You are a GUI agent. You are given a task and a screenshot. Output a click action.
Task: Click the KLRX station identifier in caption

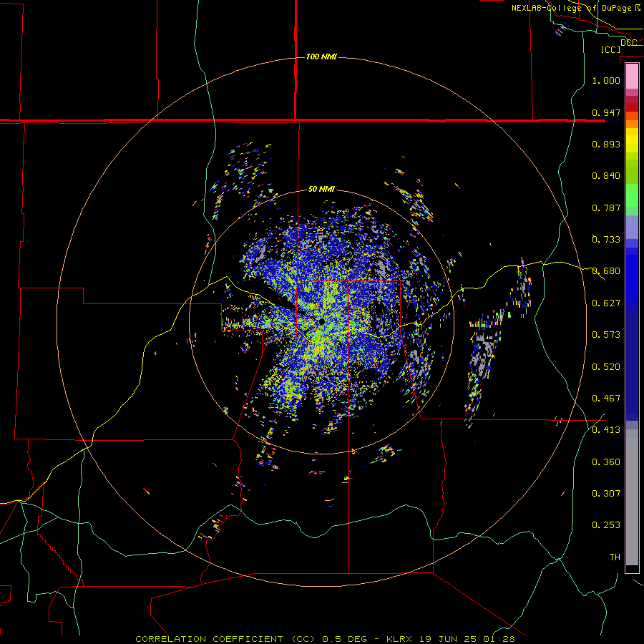(401, 639)
